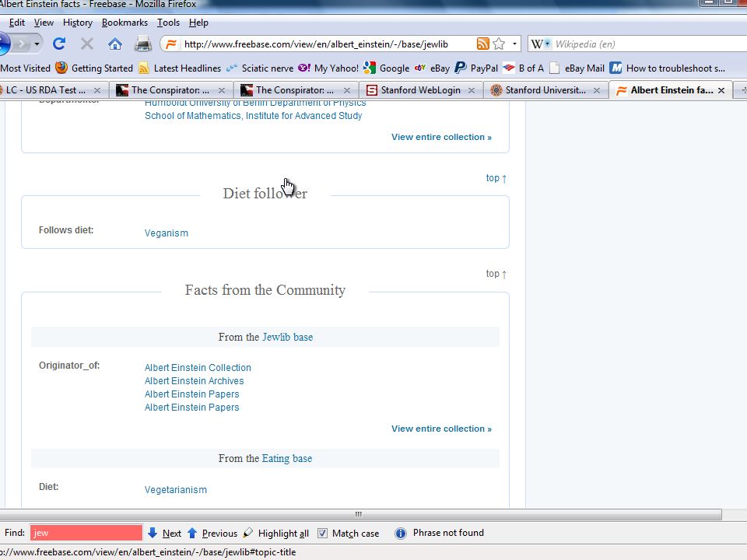Open the address bar history dropdown
Screen dimensions: 747x560
pyautogui.click(x=514, y=44)
